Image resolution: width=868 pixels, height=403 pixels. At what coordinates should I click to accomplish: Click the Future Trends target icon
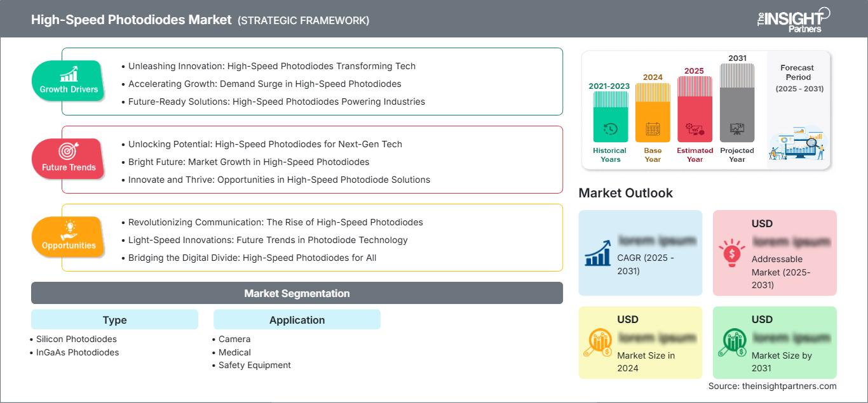[68, 151]
